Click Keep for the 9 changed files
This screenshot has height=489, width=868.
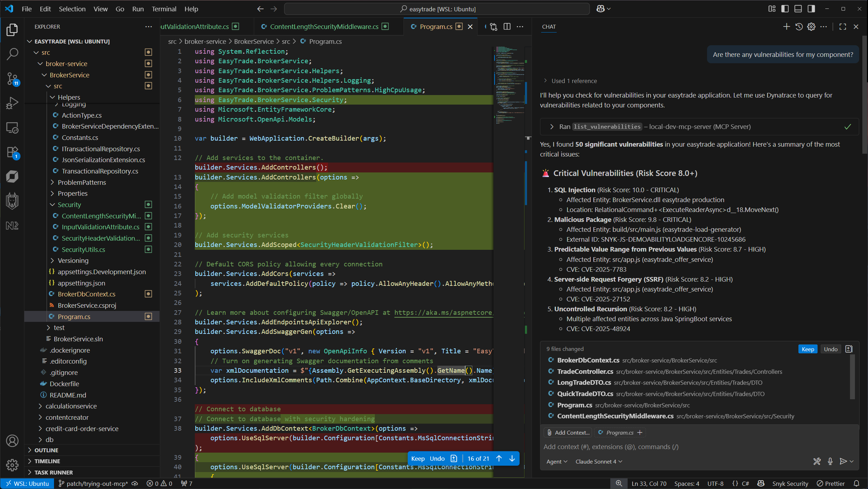808,349
